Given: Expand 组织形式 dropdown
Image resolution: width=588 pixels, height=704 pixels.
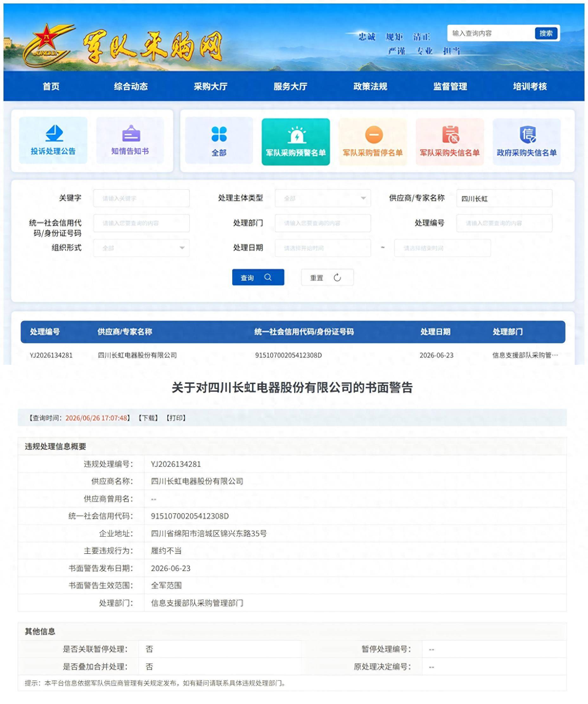Looking at the screenshot, I should pyautogui.click(x=141, y=248).
